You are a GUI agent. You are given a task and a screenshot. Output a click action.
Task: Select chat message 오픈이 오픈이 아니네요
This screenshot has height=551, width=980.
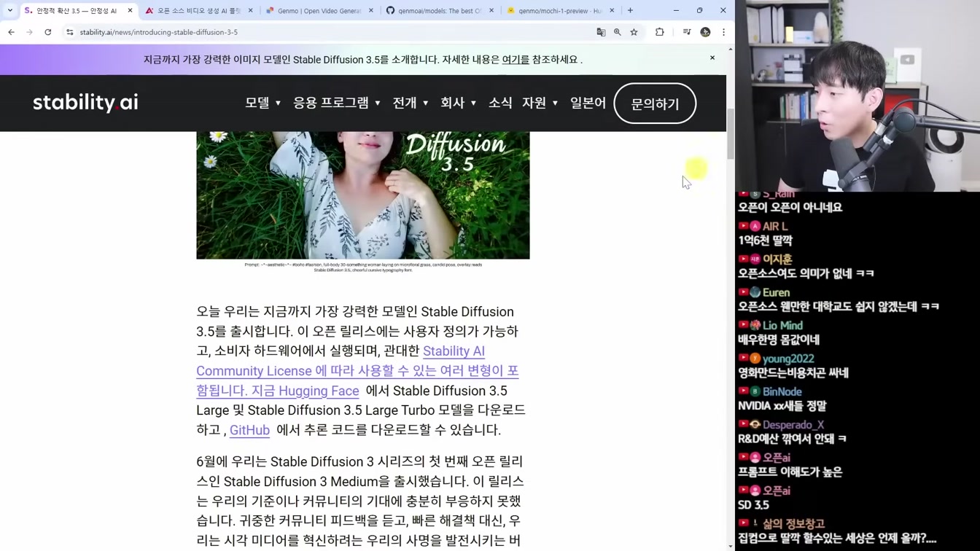point(790,208)
